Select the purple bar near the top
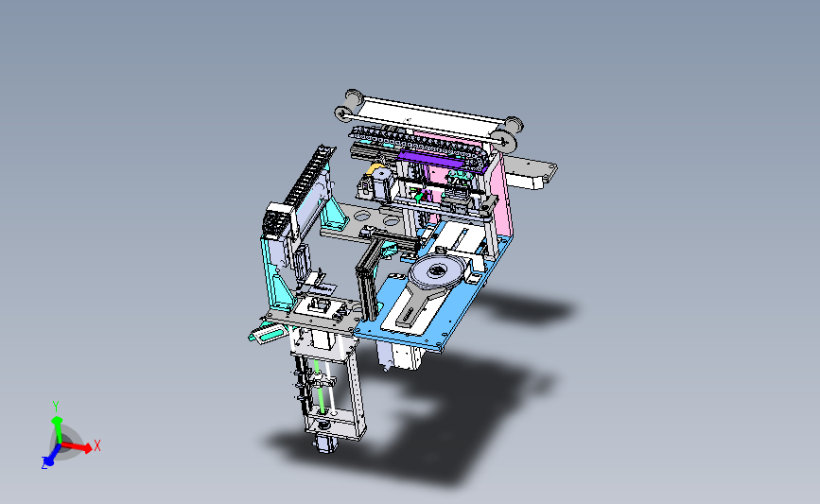The width and height of the screenshot is (820, 504). (430, 159)
